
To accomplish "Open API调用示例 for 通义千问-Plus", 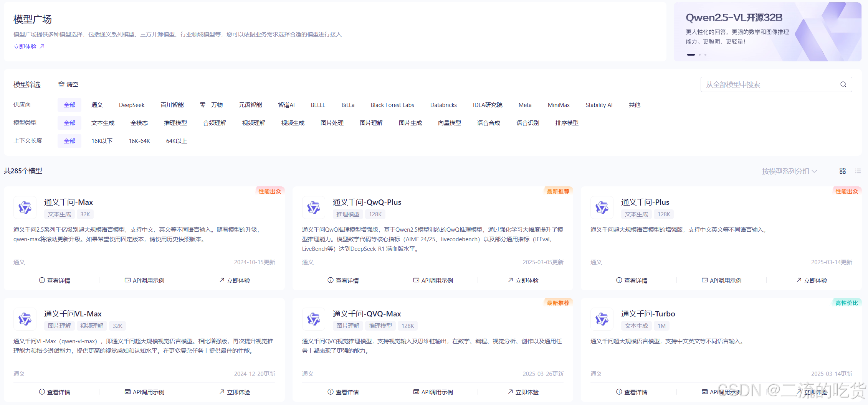I will coord(722,280).
